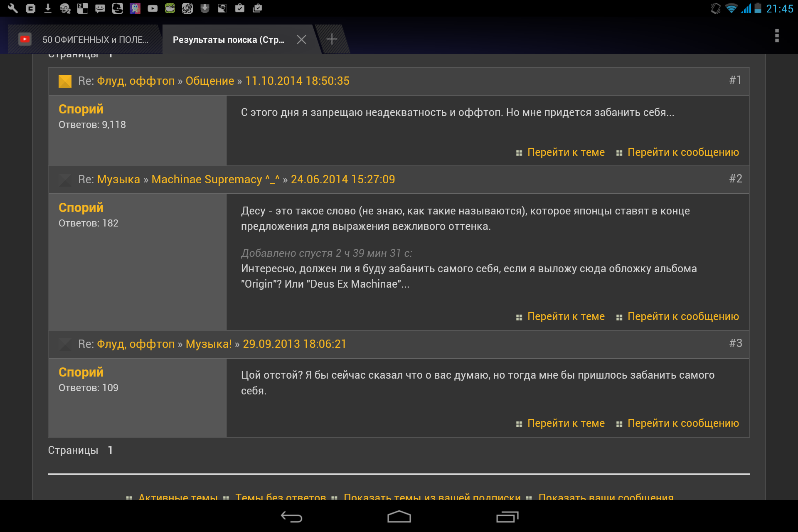Viewport: 798px width, 532px height.
Task: Click 'Перейти к теме' in post #1
Action: pyautogui.click(x=566, y=153)
